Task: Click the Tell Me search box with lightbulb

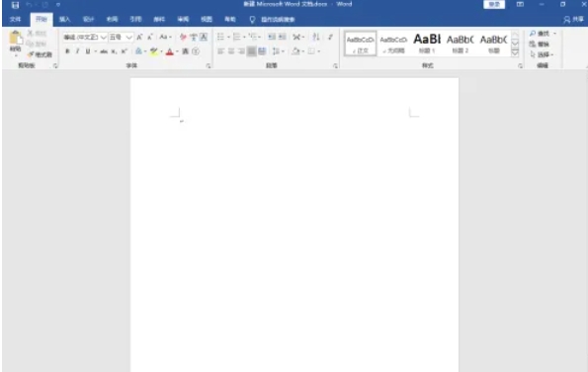Action: pyautogui.click(x=273, y=20)
